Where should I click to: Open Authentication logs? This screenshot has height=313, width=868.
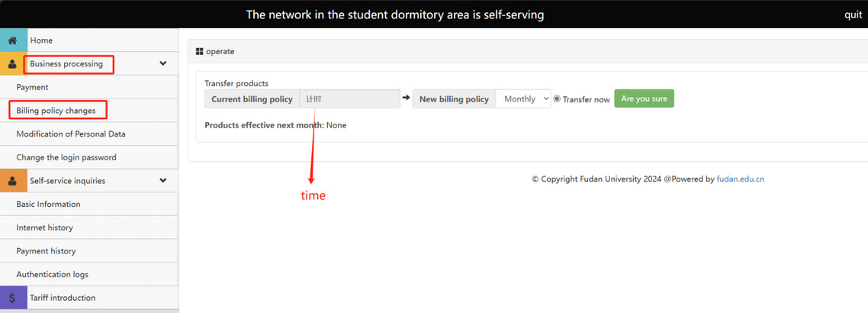pos(52,275)
